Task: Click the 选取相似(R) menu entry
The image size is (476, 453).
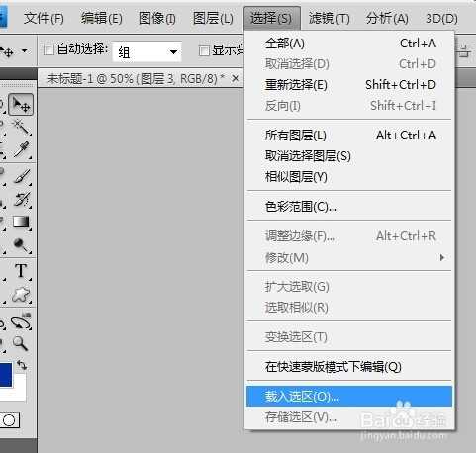Action: (x=349, y=308)
